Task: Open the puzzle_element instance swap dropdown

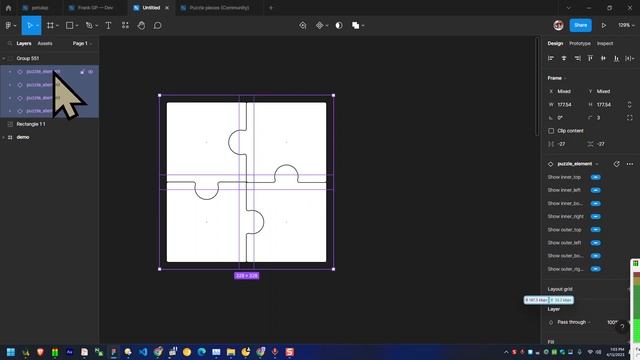Action: click(578, 164)
